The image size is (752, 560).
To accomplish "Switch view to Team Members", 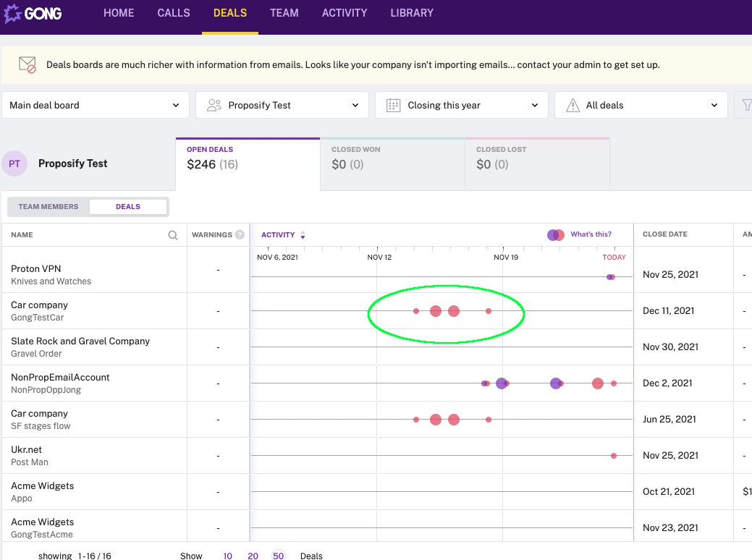I will (x=48, y=207).
